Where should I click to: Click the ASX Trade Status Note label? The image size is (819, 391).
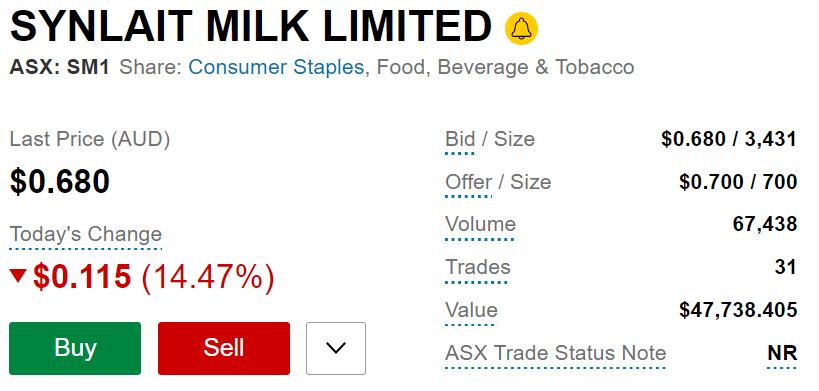click(x=556, y=353)
